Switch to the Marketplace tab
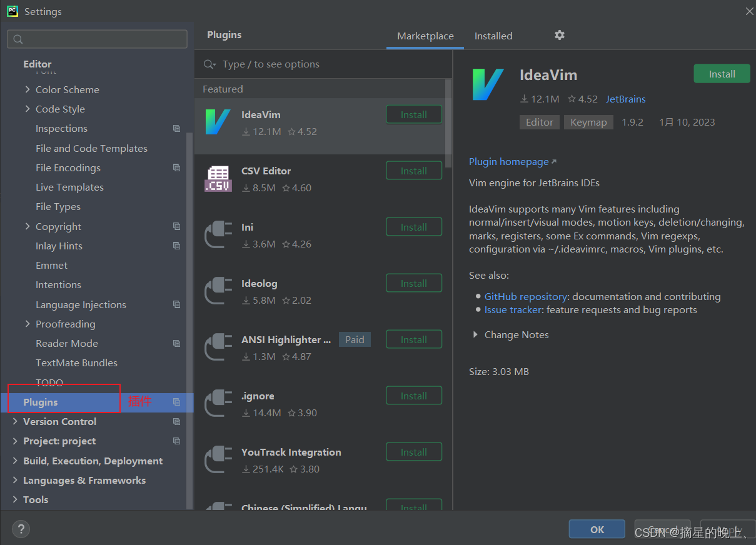This screenshot has width=756, height=545. [425, 36]
